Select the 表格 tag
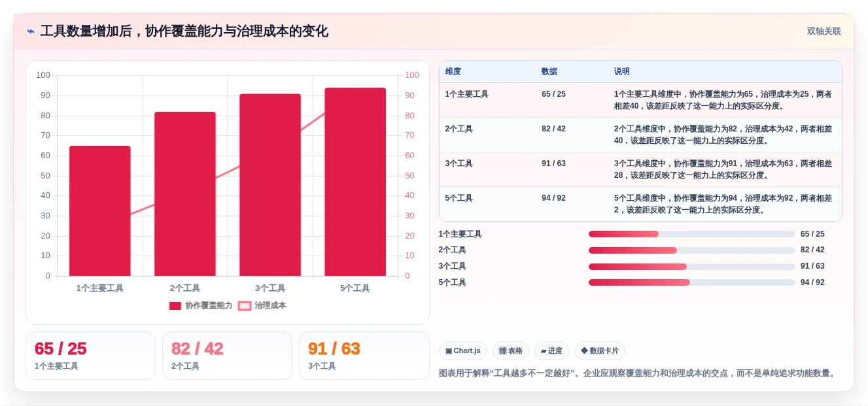This screenshot has width=868, height=406. pyautogui.click(x=511, y=350)
